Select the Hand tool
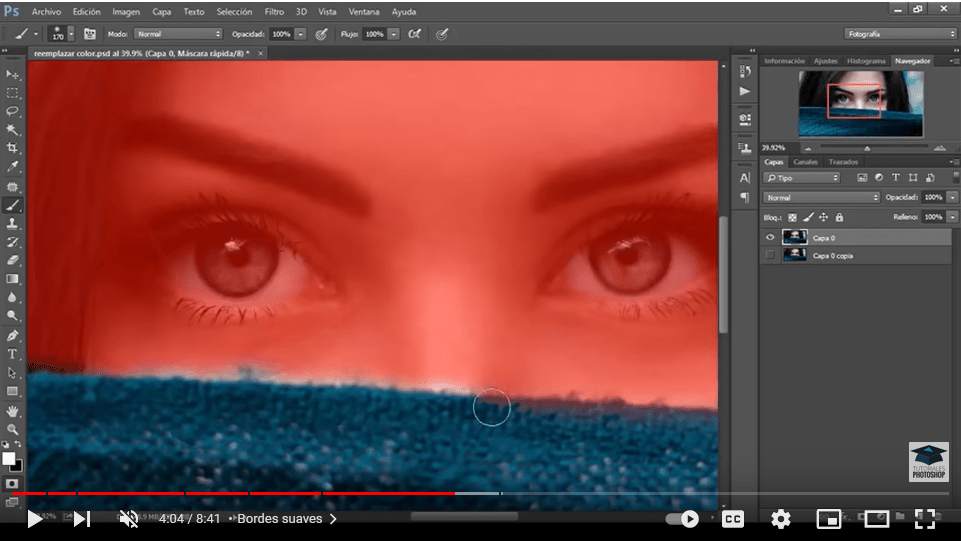The height and width of the screenshot is (541, 961). [x=13, y=410]
